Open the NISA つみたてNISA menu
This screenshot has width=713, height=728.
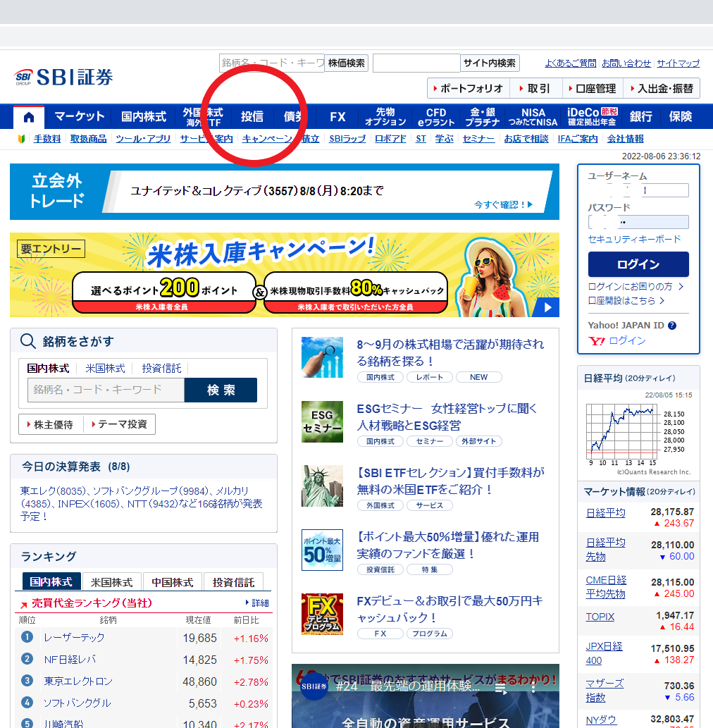tap(533, 116)
